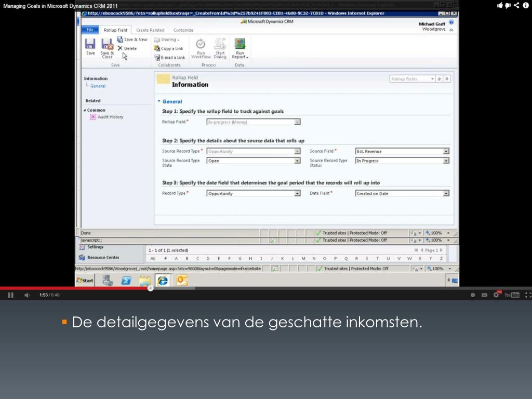This screenshot has width=532, height=399.
Task: Open the Source Field Est. Revenue dropdown
Action: pyautogui.click(x=446, y=151)
